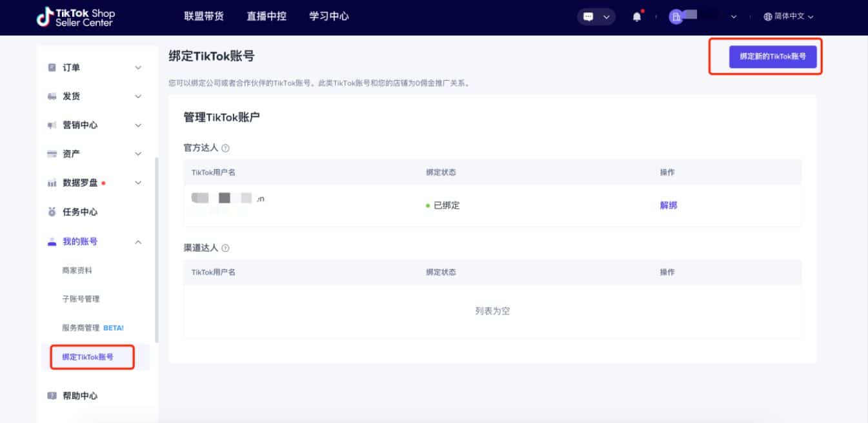Collapse the 我的账号 menu chevron

[x=138, y=242]
